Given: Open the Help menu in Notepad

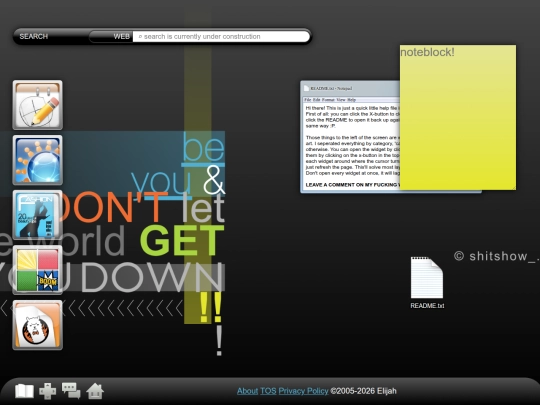Looking at the screenshot, I should [x=352, y=100].
